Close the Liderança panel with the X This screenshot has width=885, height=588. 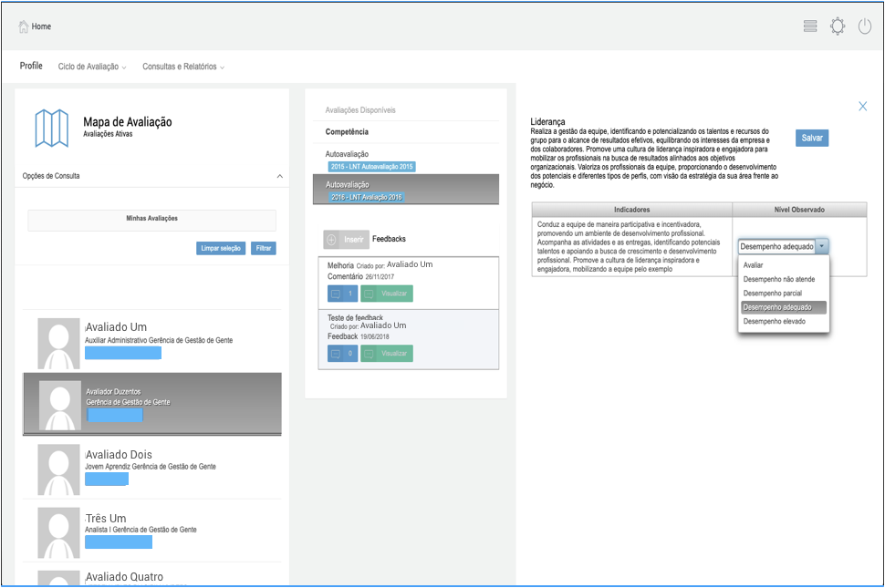(862, 106)
